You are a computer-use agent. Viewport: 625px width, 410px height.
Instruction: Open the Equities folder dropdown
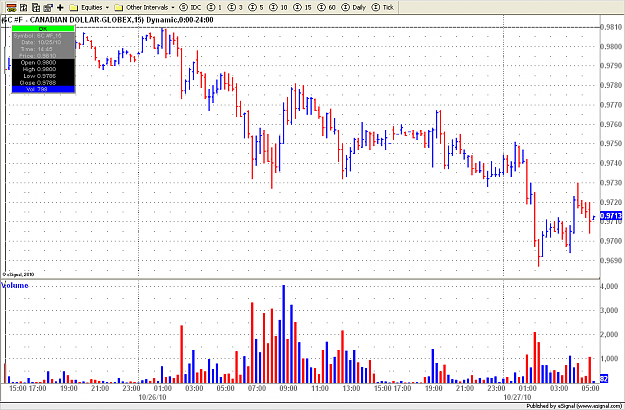[x=89, y=7]
